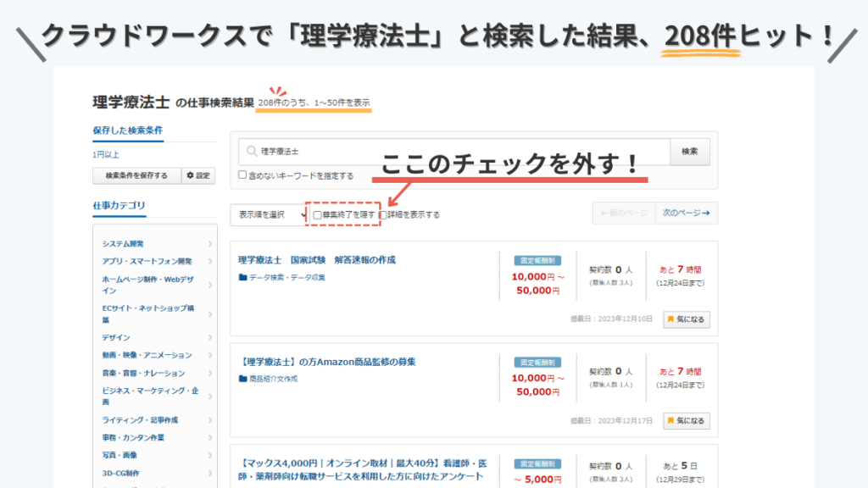Open 3D-CG制作 category
The image size is (868, 488).
coord(120,473)
